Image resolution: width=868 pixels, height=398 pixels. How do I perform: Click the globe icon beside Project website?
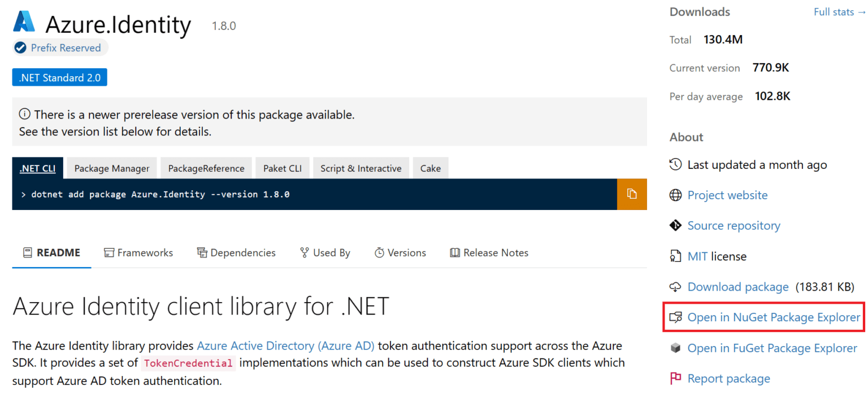[x=676, y=195]
